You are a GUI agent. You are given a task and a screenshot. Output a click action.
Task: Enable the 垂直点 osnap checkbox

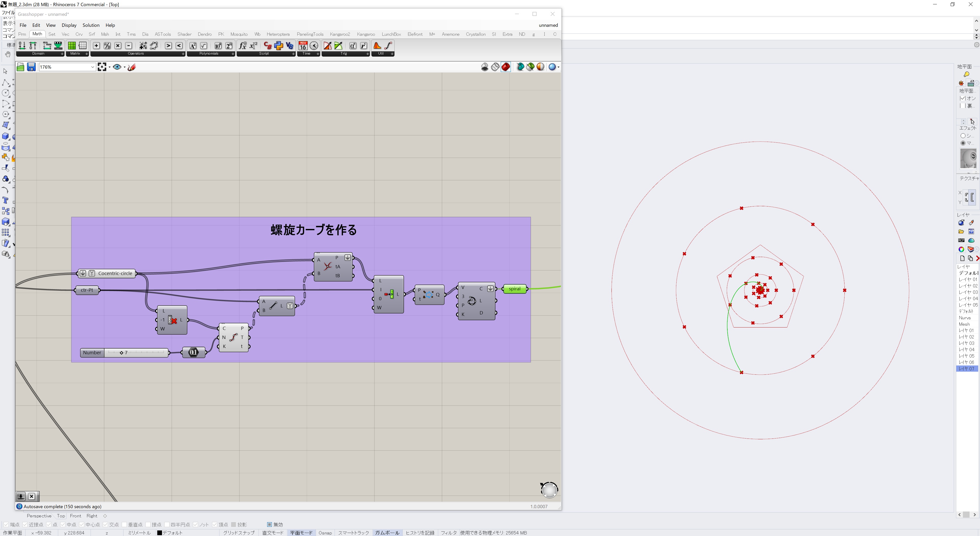coord(124,525)
